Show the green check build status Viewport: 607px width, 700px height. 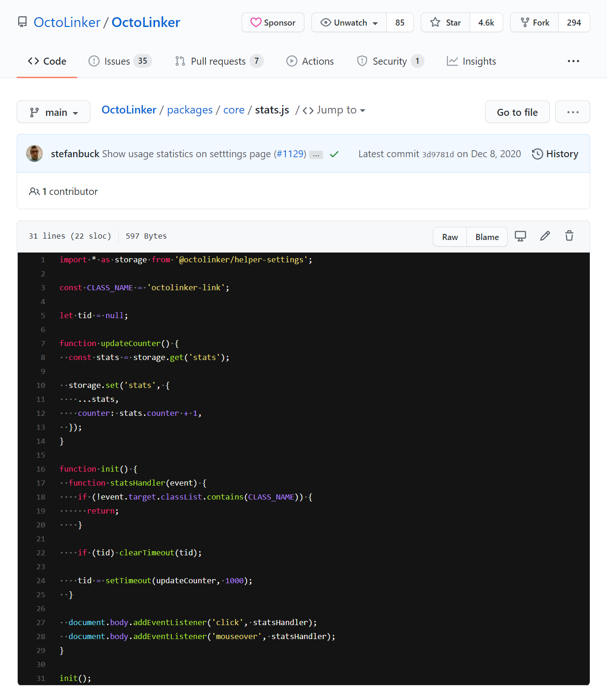pos(334,154)
